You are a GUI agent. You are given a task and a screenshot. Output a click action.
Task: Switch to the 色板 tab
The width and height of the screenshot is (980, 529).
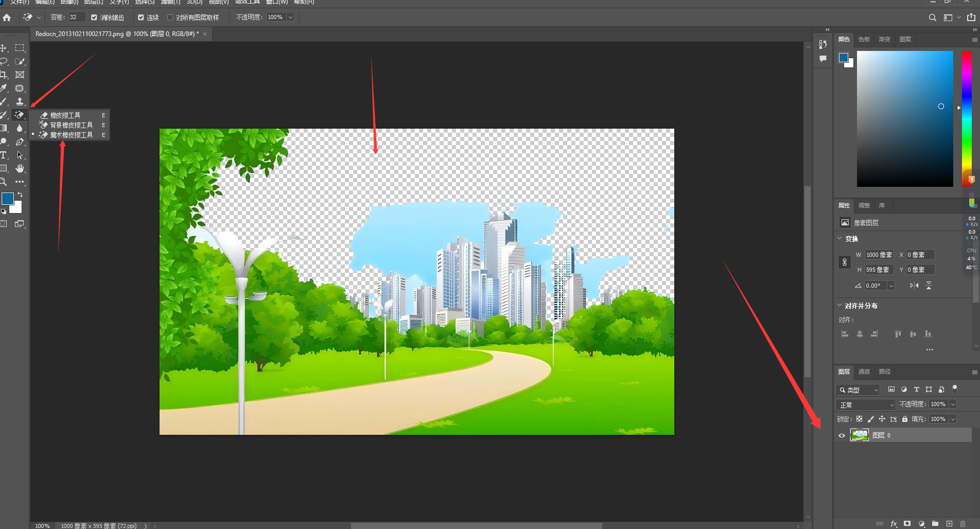(864, 39)
